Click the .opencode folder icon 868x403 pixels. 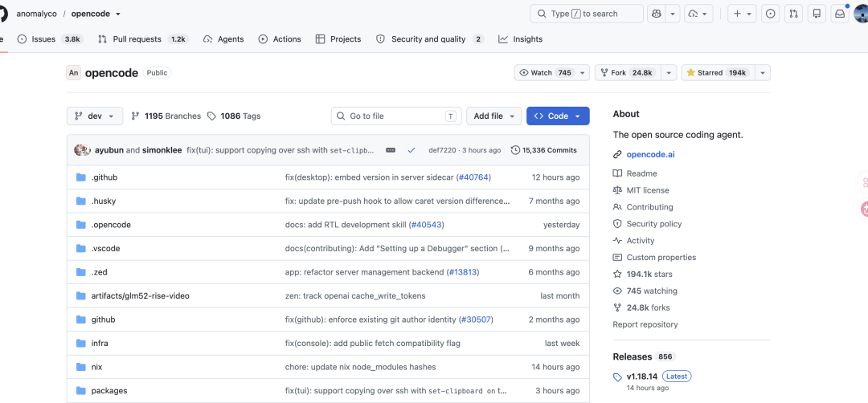pos(81,225)
